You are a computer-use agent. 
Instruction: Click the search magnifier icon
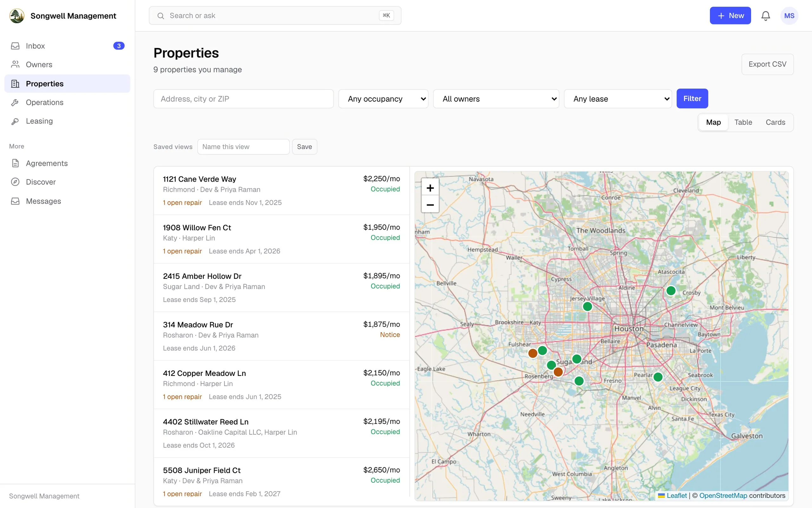(x=161, y=16)
